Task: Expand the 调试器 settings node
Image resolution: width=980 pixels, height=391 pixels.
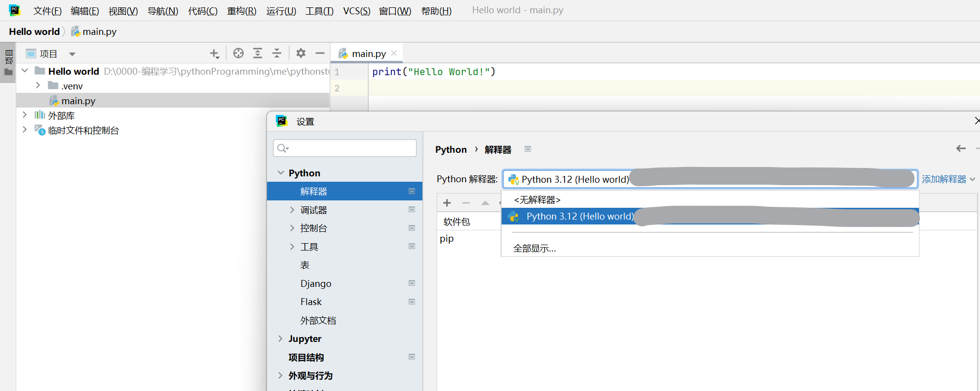Action: [292, 210]
